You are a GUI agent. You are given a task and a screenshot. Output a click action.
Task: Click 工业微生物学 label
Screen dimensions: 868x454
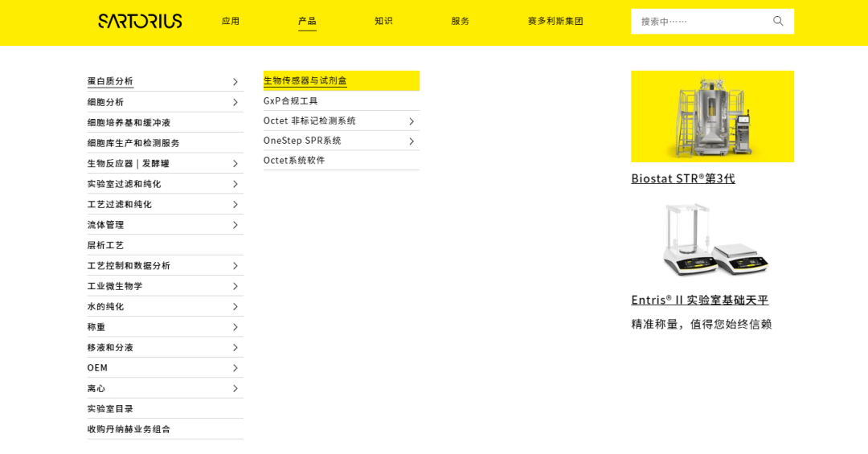coord(115,286)
